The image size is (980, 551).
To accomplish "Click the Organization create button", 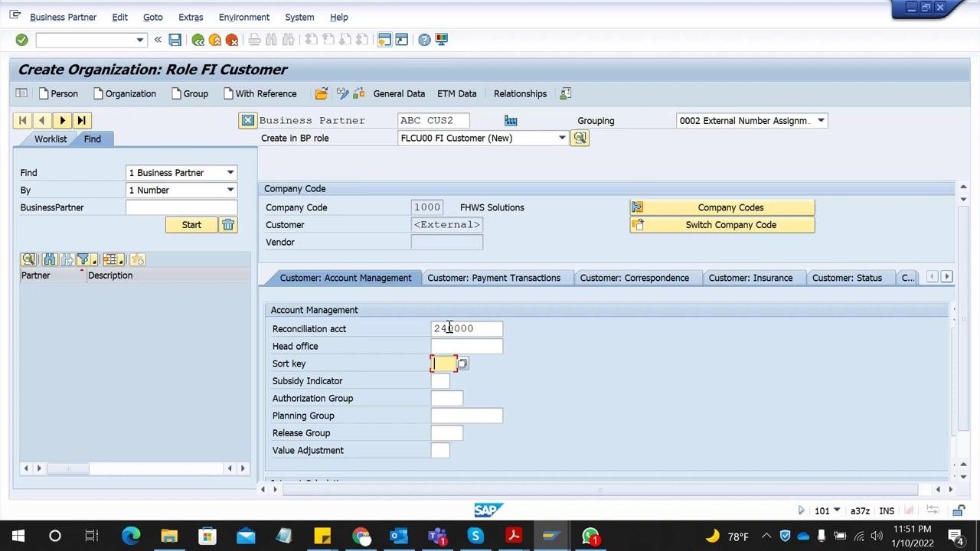I will 124,93.
